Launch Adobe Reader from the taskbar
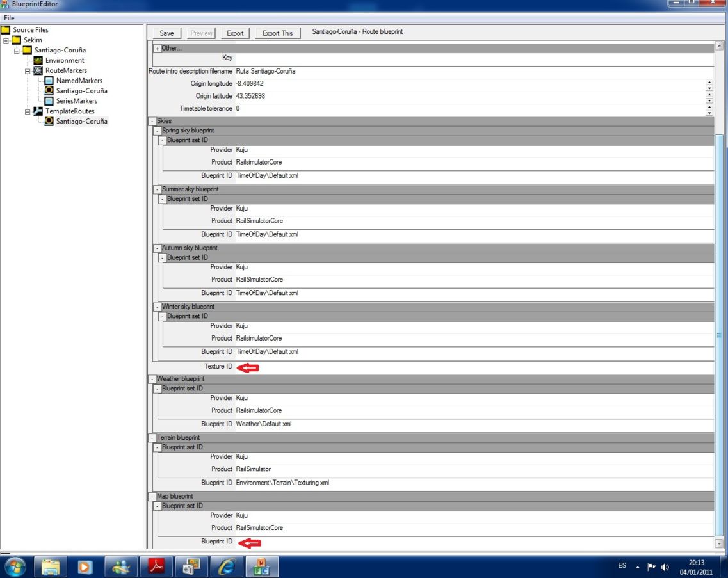728x578 pixels. (x=156, y=566)
